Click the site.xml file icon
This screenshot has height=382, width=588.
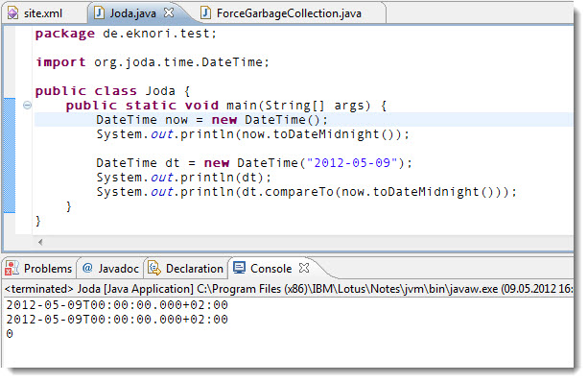pyautogui.click(x=13, y=13)
